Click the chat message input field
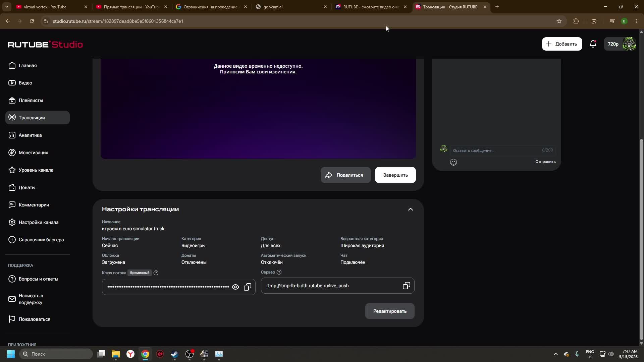This screenshot has height=362, width=644. (502, 150)
